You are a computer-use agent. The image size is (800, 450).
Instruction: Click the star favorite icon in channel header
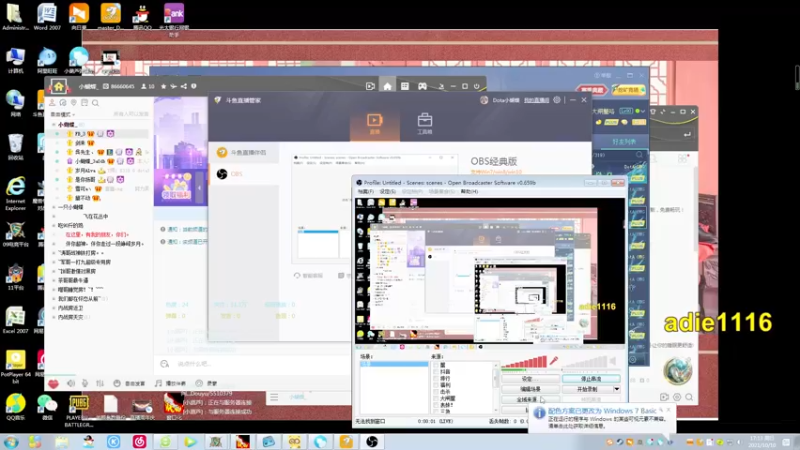point(163,86)
